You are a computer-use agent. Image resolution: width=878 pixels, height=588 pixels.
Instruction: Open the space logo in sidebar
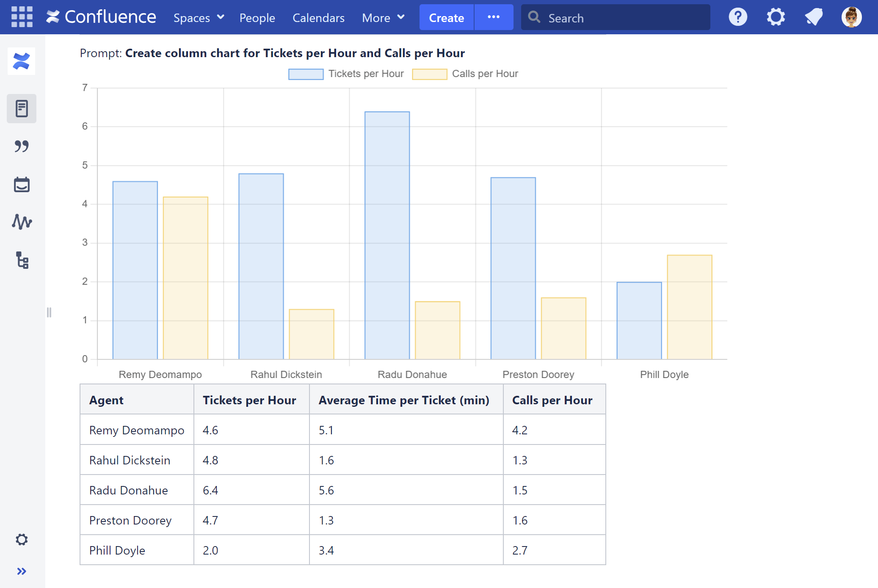coord(22,61)
